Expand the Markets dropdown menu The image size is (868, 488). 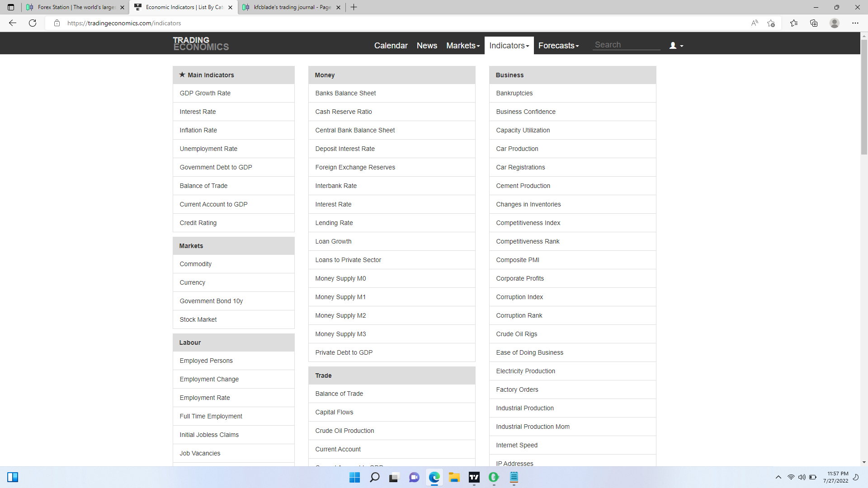[462, 46]
